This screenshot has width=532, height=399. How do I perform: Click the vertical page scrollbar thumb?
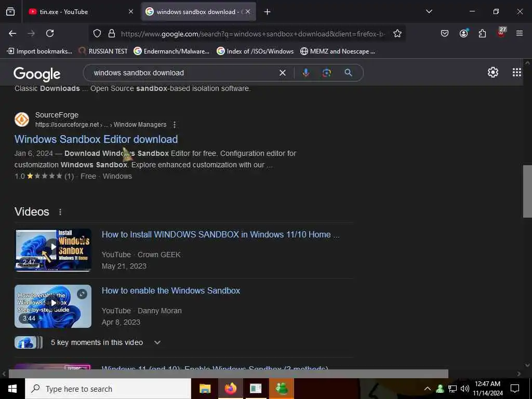tap(527, 191)
